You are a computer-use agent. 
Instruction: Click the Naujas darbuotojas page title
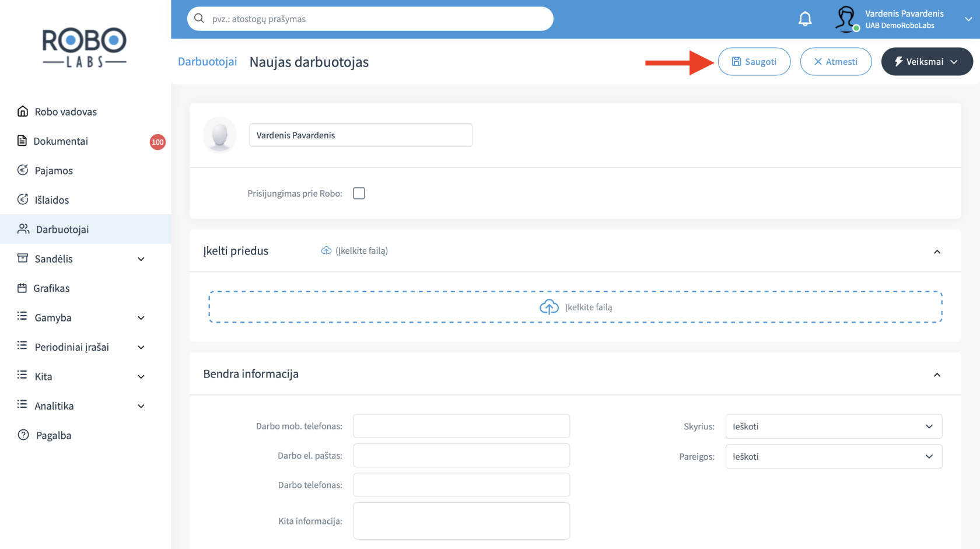pyautogui.click(x=309, y=62)
